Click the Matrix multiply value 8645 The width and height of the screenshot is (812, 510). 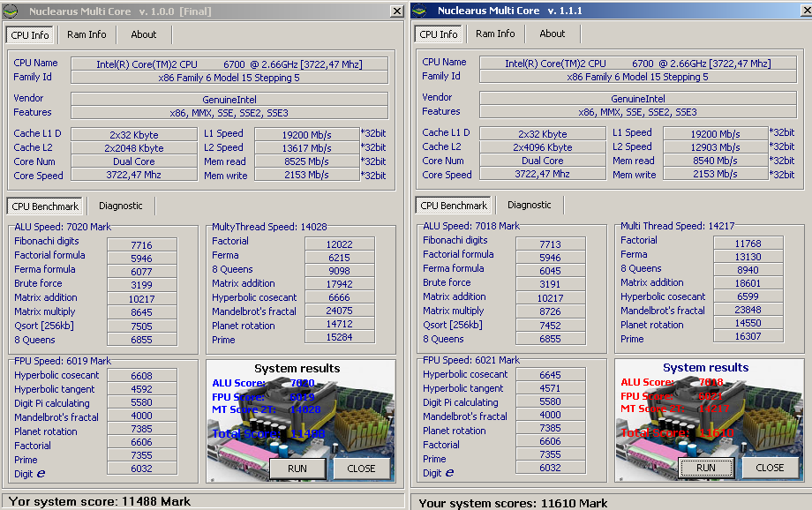(x=142, y=312)
